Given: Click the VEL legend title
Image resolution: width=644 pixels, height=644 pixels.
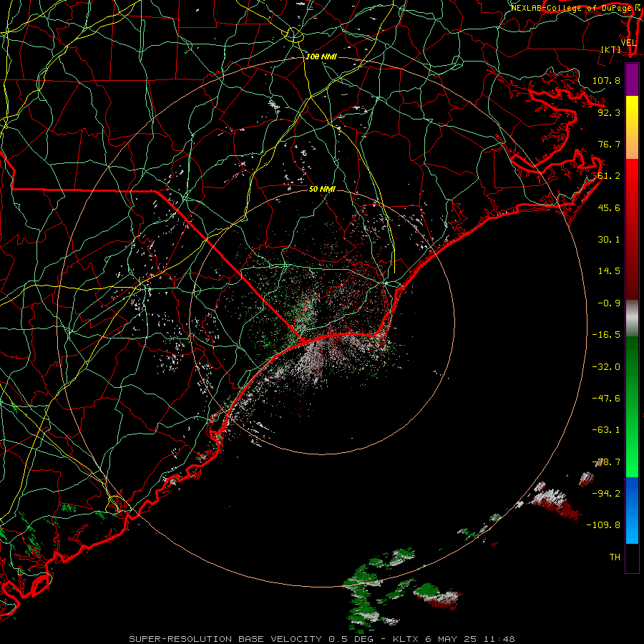Looking at the screenshot, I should 628,43.
